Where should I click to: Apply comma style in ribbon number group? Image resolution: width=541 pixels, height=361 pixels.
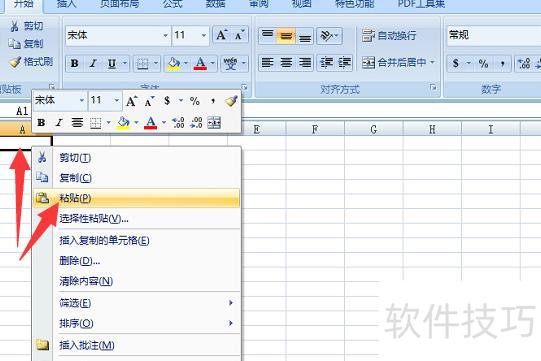[502, 64]
